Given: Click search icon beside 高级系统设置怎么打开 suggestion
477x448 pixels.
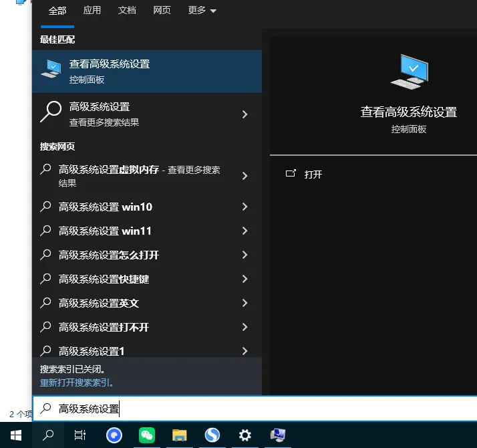Looking at the screenshot, I should tap(45, 255).
